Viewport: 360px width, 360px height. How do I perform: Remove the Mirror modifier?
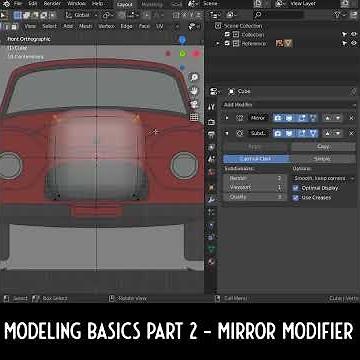351,118
